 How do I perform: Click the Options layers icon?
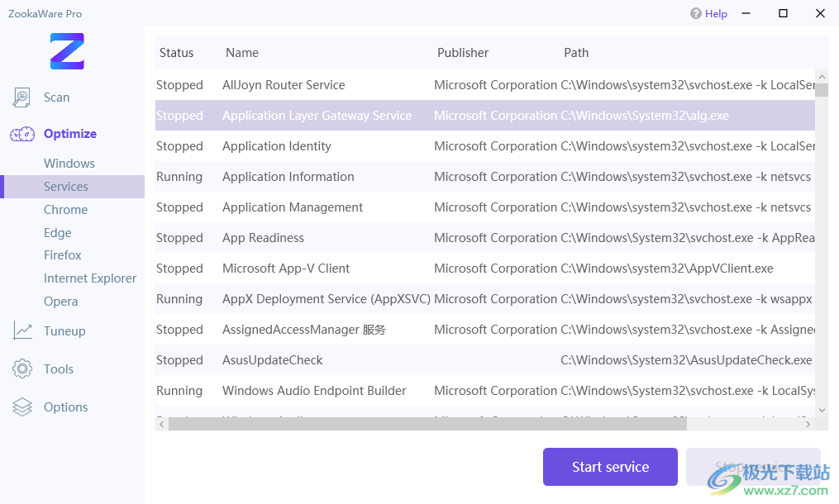pos(22,407)
